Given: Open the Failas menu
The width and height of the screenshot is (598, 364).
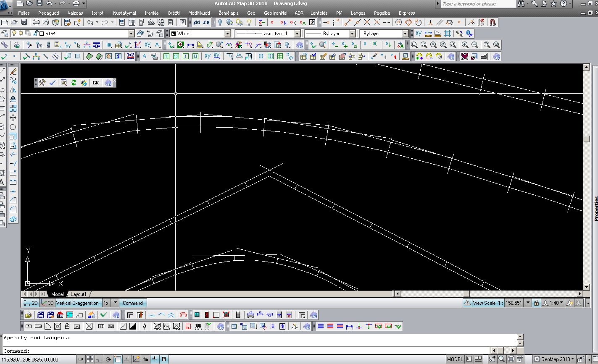Looking at the screenshot, I should (x=24, y=13).
